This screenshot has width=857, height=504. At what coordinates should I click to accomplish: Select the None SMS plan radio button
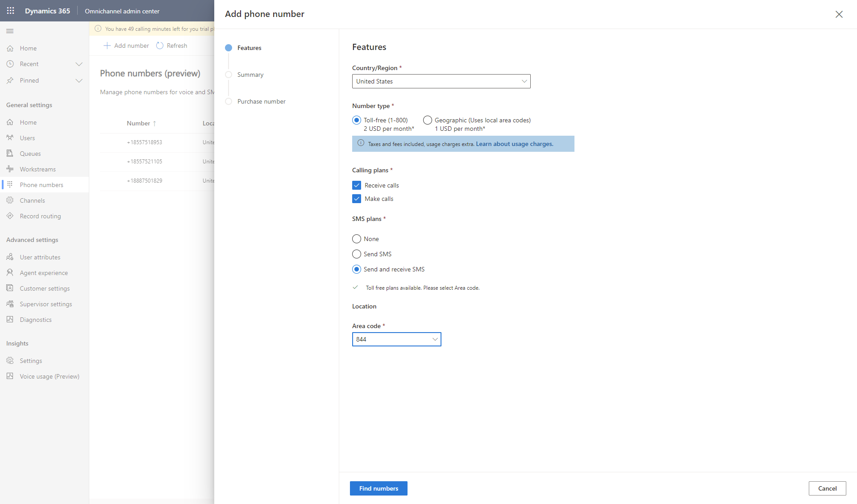[x=357, y=238]
